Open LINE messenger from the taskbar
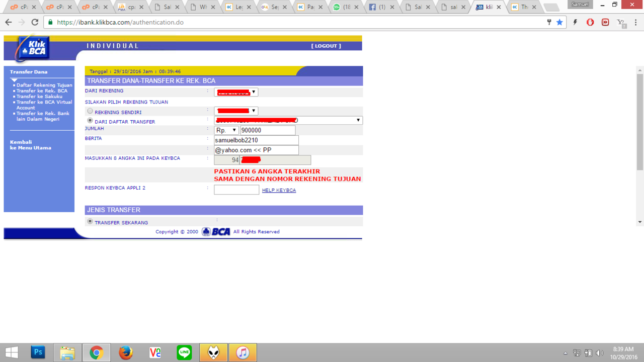Viewport: 644px width, 362px height. coord(184,352)
